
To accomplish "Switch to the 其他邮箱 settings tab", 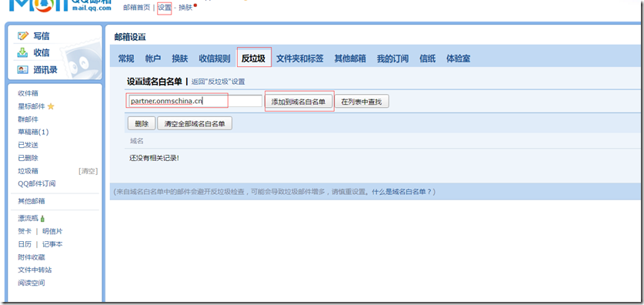I will [350, 59].
